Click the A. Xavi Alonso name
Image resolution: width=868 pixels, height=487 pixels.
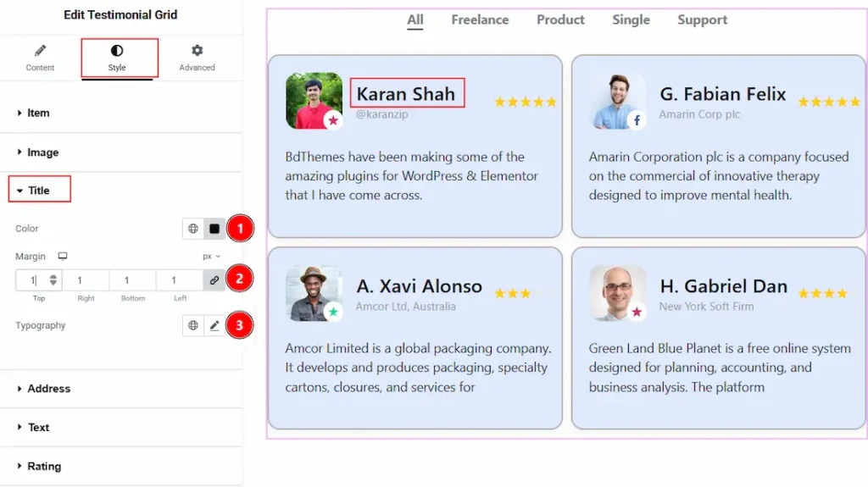pyautogui.click(x=419, y=286)
